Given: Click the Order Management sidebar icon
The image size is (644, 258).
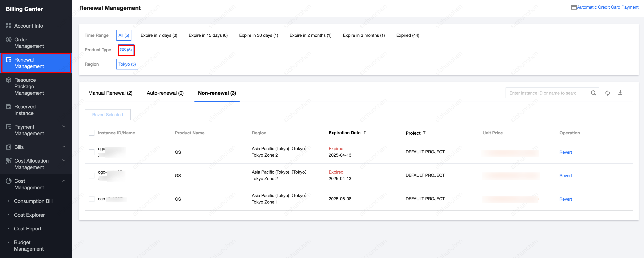Looking at the screenshot, I should point(8,40).
